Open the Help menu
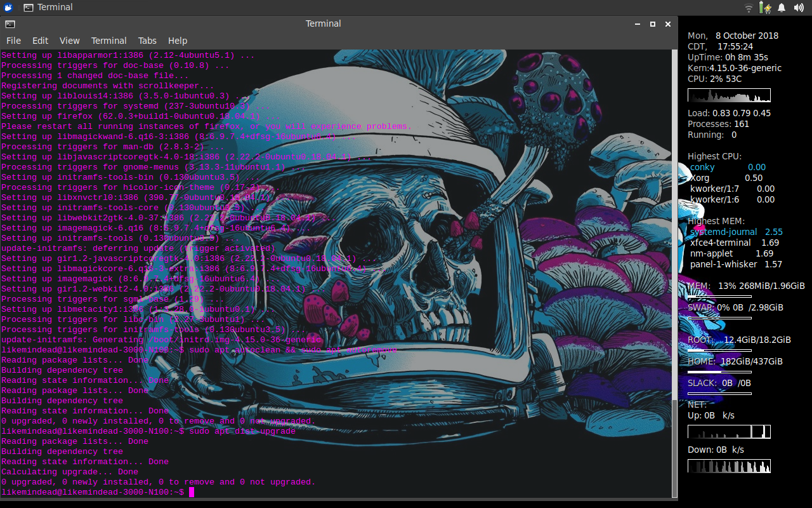The image size is (812, 508). coord(178,40)
